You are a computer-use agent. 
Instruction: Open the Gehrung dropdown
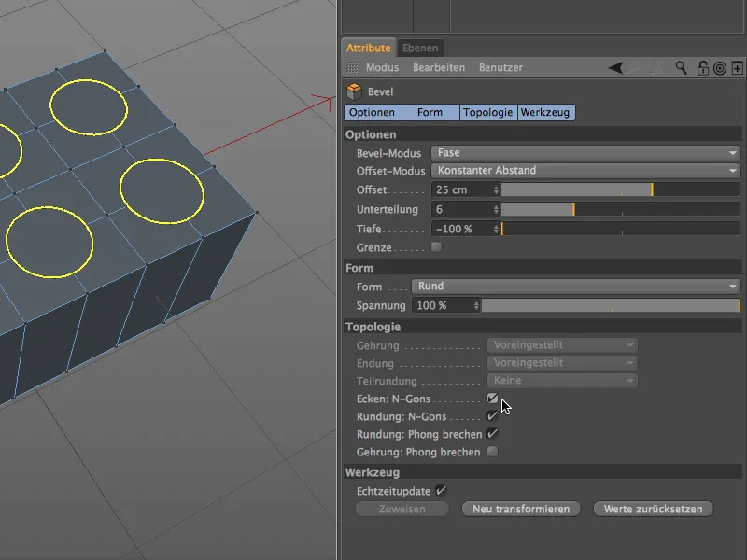pos(562,344)
